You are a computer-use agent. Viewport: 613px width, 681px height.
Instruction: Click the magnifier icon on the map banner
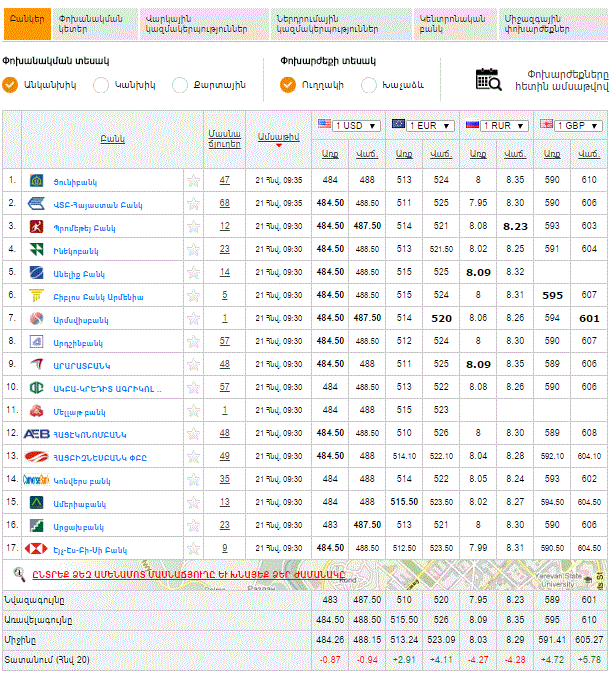point(19,574)
